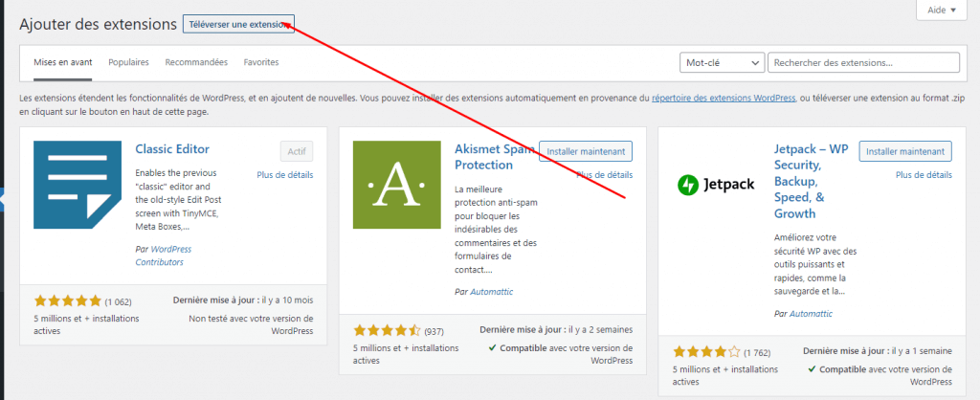Click Jetpack rating count (1 762)

(758, 354)
